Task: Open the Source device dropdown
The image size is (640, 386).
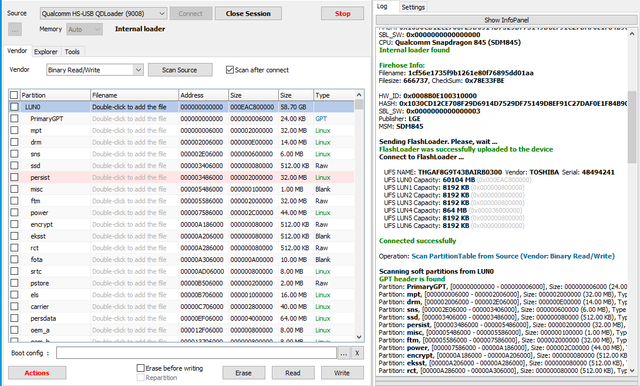Action: click(x=103, y=13)
